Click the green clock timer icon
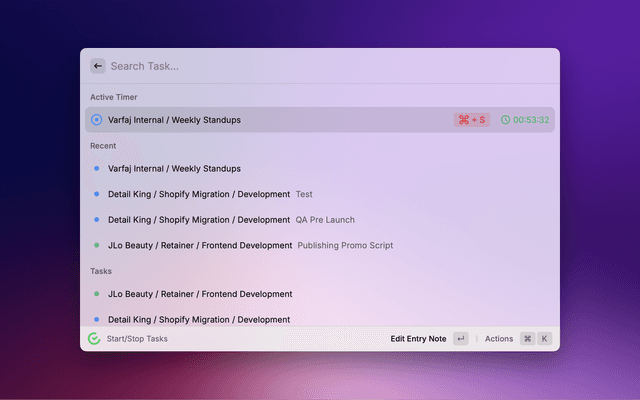This screenshot has height=400, width=640. (505, 120)
